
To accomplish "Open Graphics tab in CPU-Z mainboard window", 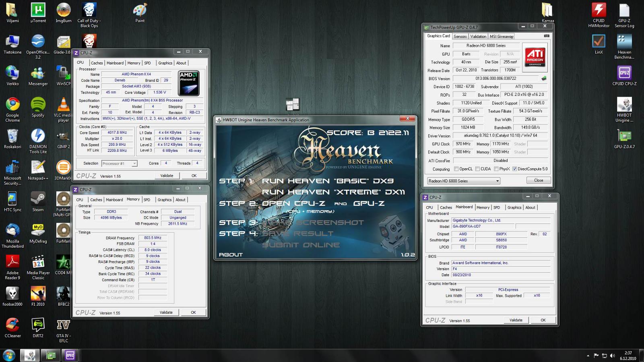I will click(x=514, y=208).
